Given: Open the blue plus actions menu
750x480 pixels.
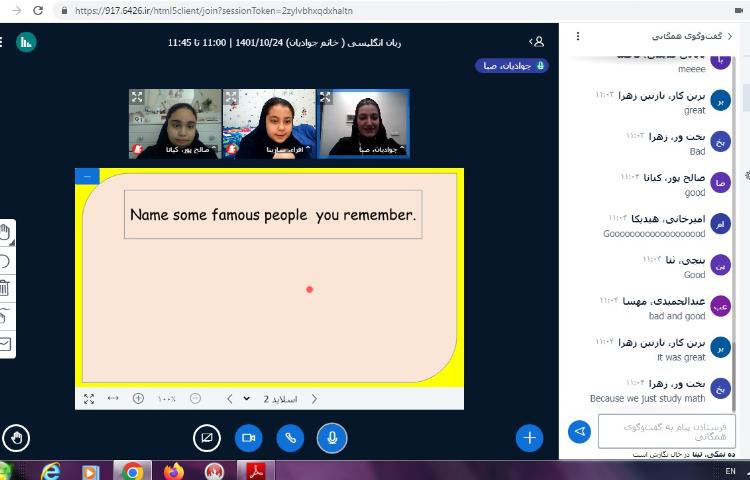Looking at the screenshot, I should (x=529, y=437).
